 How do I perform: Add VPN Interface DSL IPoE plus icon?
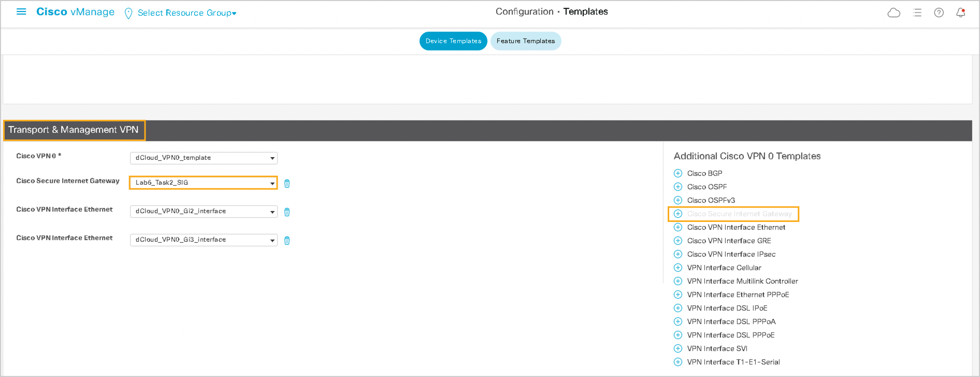678,308
